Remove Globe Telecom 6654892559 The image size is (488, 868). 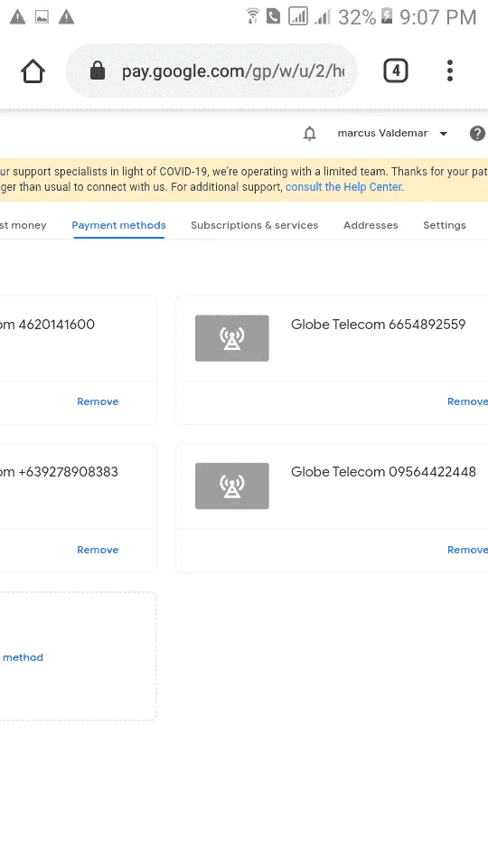tap(467, 401)
